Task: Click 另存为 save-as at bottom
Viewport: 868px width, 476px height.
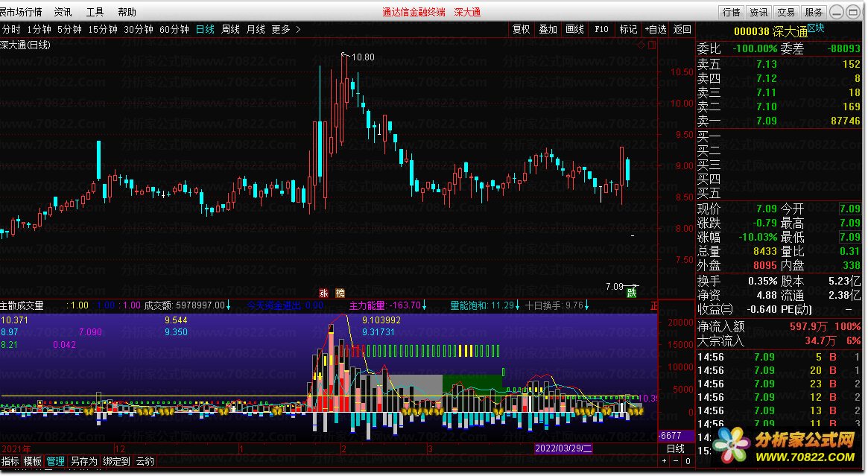Action: tap(83, 461)
